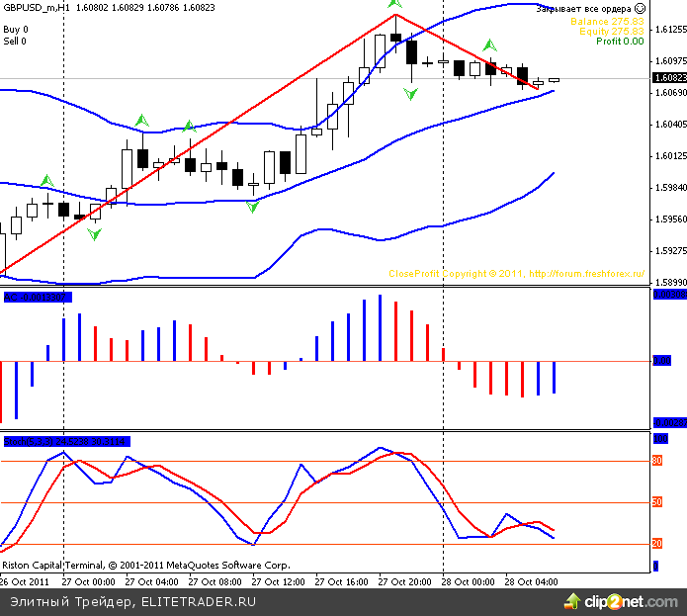Click the stochastic 80 level label
The width and height of the screenshot is (687, 616).
click(659, 461)
